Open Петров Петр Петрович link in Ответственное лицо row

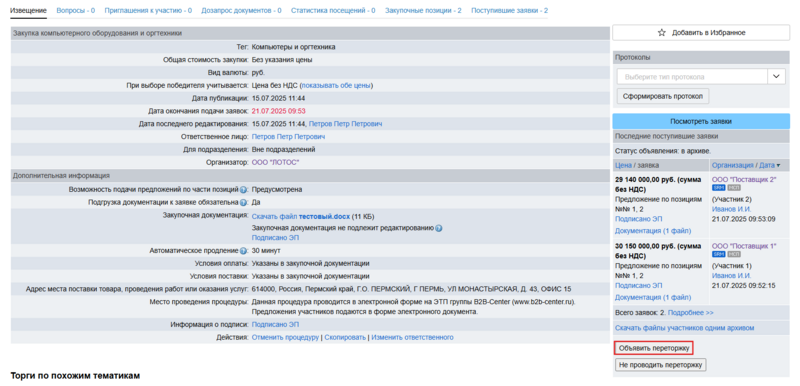coord(288,137)
